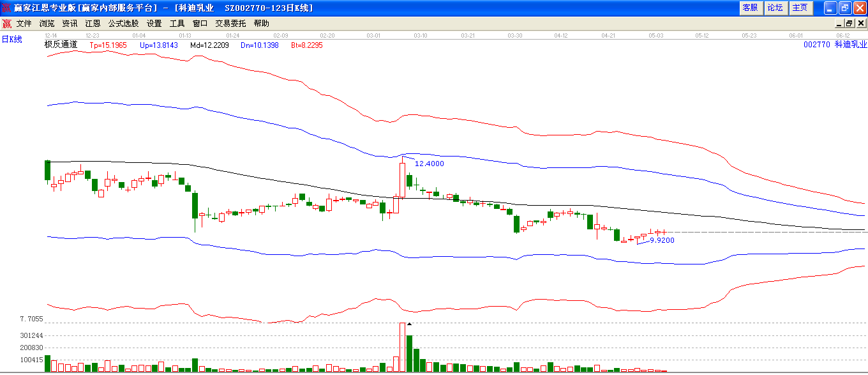Click the 论坛 button in title bar
Image resolution: width=868 pixels, height=375 pixels.
coord(775,8)
